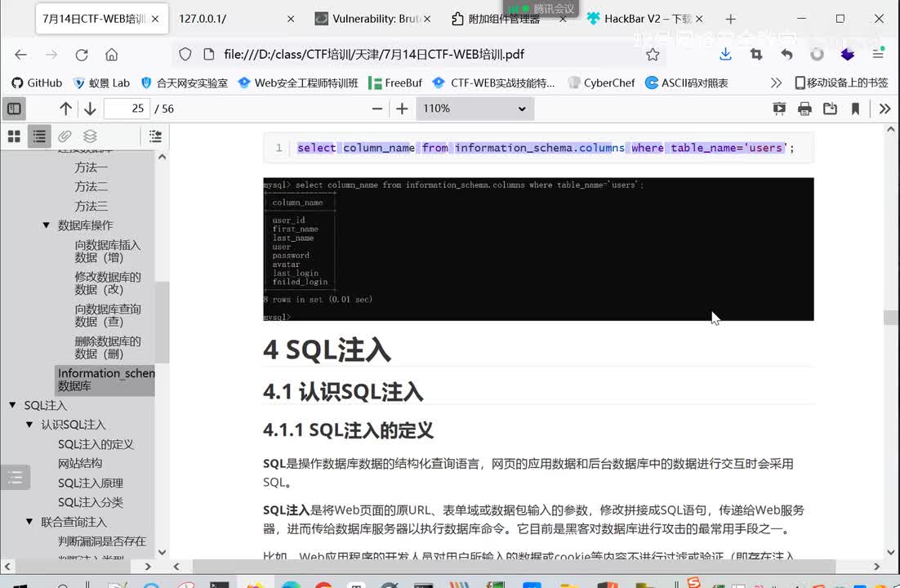Screen dimensions: 900x588
Task: Switch to the Vulnerability: Brute browser tab
Action: [374, 19]
